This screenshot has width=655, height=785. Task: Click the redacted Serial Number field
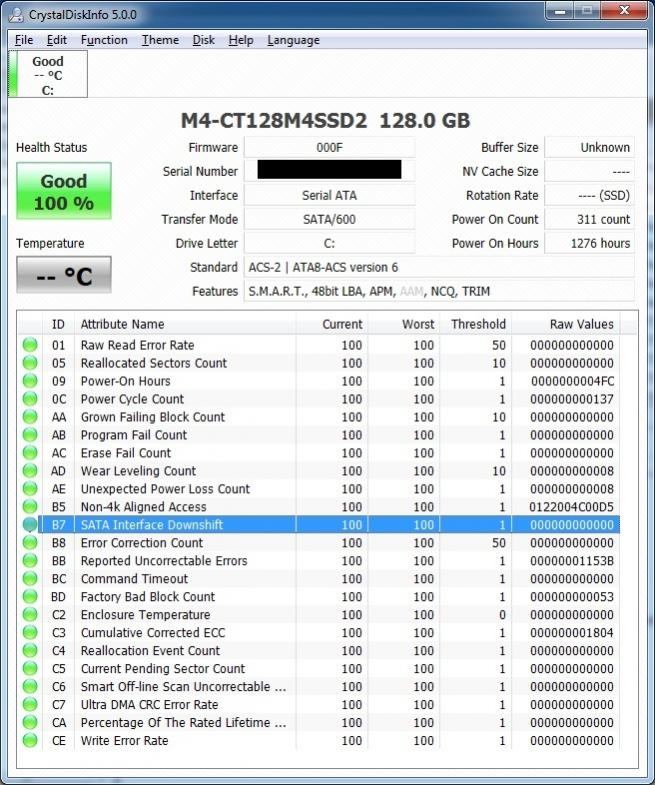[x=330, y=171]
